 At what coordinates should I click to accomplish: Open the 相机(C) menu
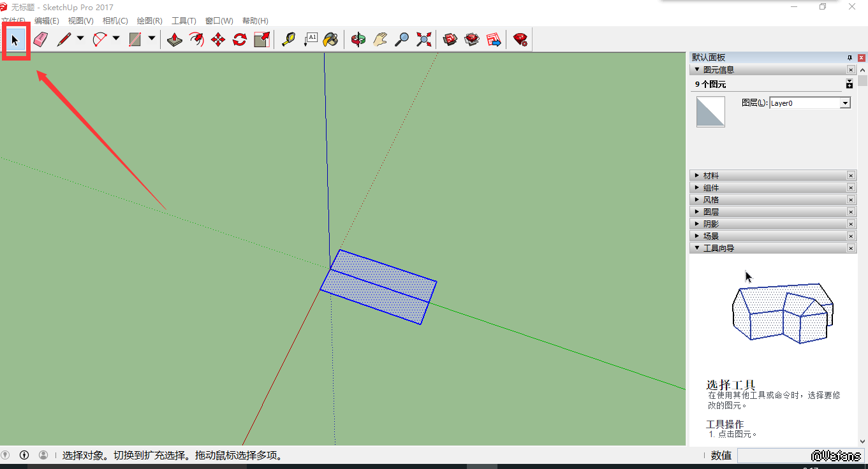click(115, 21)
